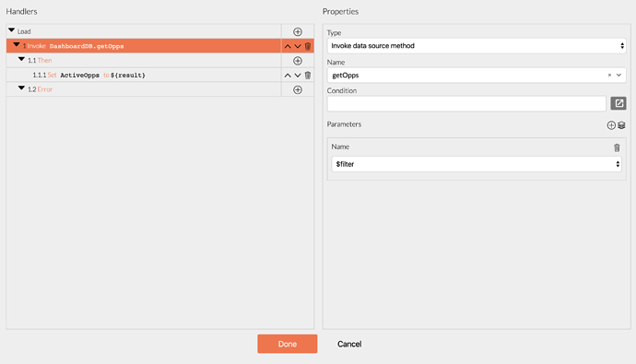Move Set ActiveOpps handler down
Image resolution: width=636 pixels, height=364 pixels.
click(x=298, y=76)
